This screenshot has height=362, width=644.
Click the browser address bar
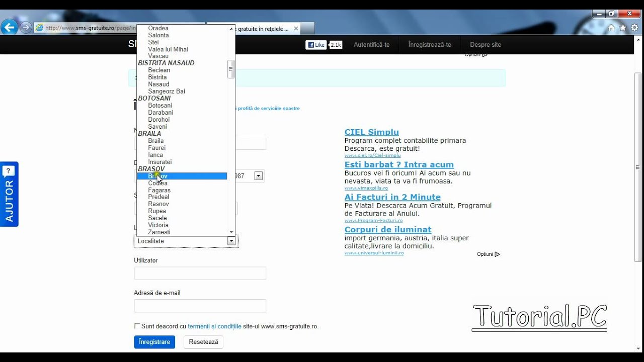click(x=86, y=28)
